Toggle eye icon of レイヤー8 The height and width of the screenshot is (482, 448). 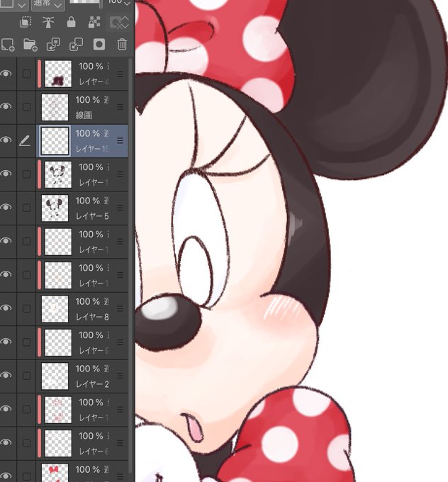pyautogui.click(x=6, y=308)
